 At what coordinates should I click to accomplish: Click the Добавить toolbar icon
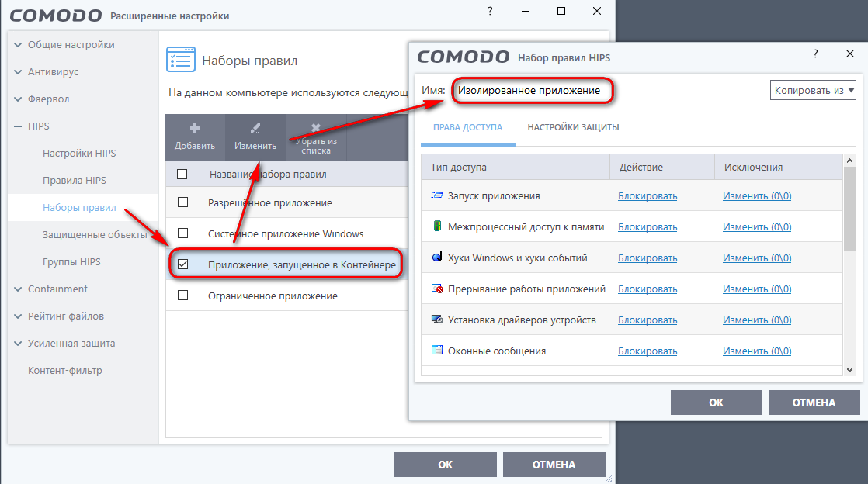(x=194, y=128)
